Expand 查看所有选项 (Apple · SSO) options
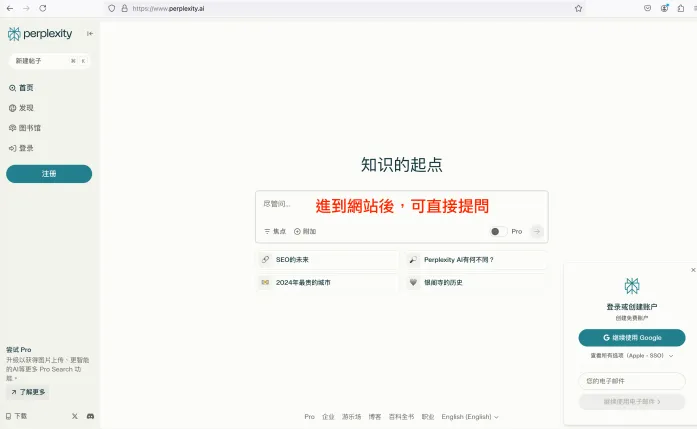The width and height of the screenshot is (697, 429). coord(631,355)
